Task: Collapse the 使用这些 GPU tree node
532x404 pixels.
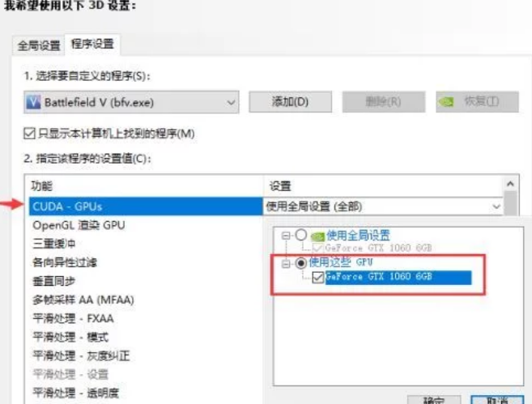Action: 286,263
